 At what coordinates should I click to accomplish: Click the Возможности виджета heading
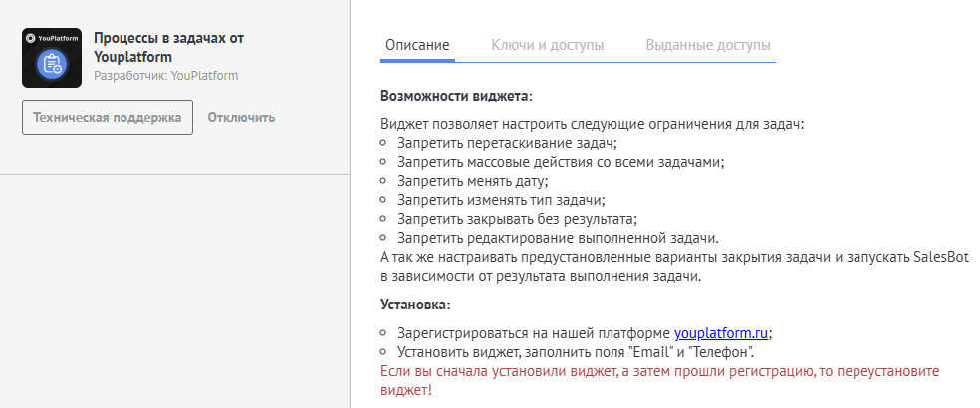[457, 97]
